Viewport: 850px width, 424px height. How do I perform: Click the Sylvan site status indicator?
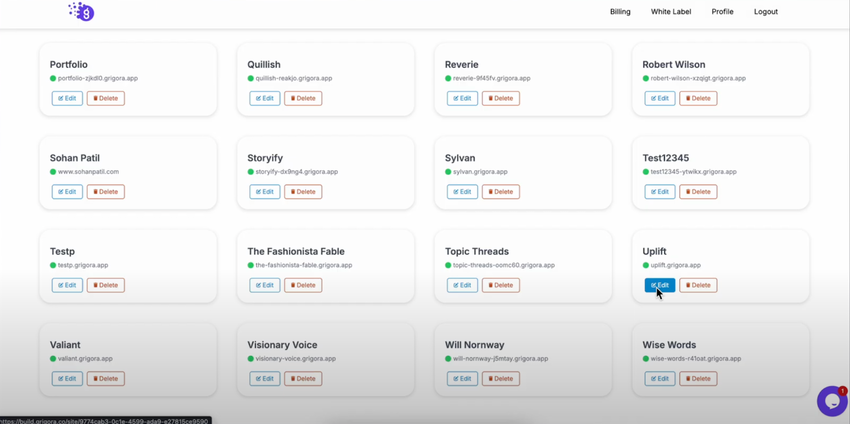click(x=448, y=172)
